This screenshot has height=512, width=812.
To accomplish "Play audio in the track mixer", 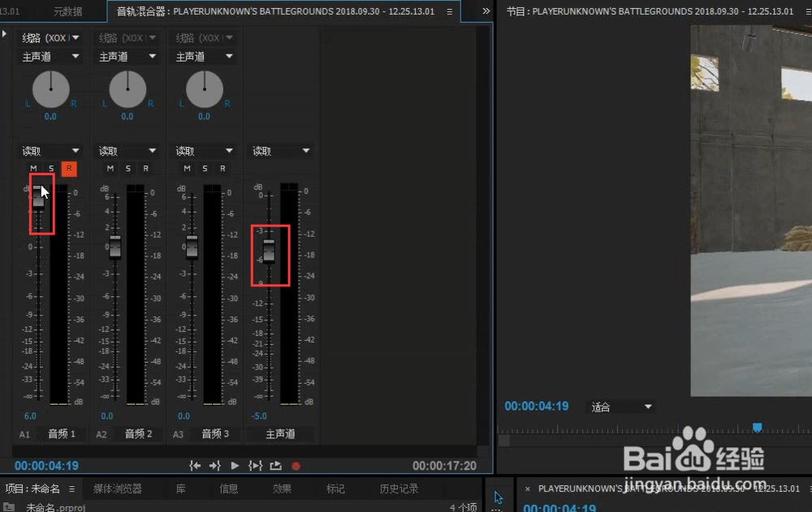I will click(x=235, y=466).
